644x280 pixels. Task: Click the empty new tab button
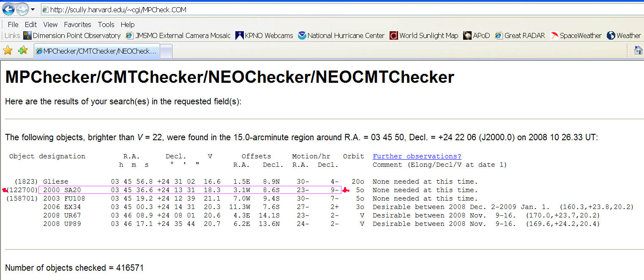[166, 51]
